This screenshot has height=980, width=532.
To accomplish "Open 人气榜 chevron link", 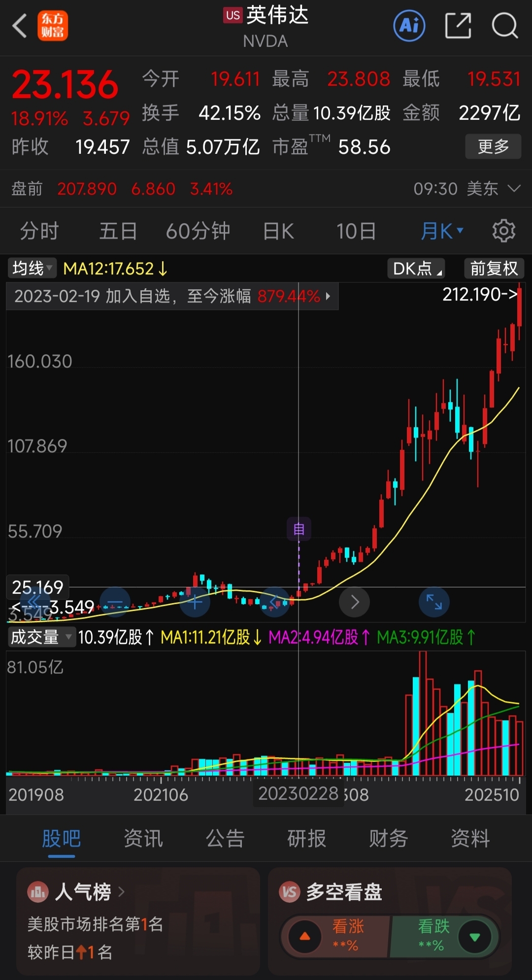I will pos(122,892).
